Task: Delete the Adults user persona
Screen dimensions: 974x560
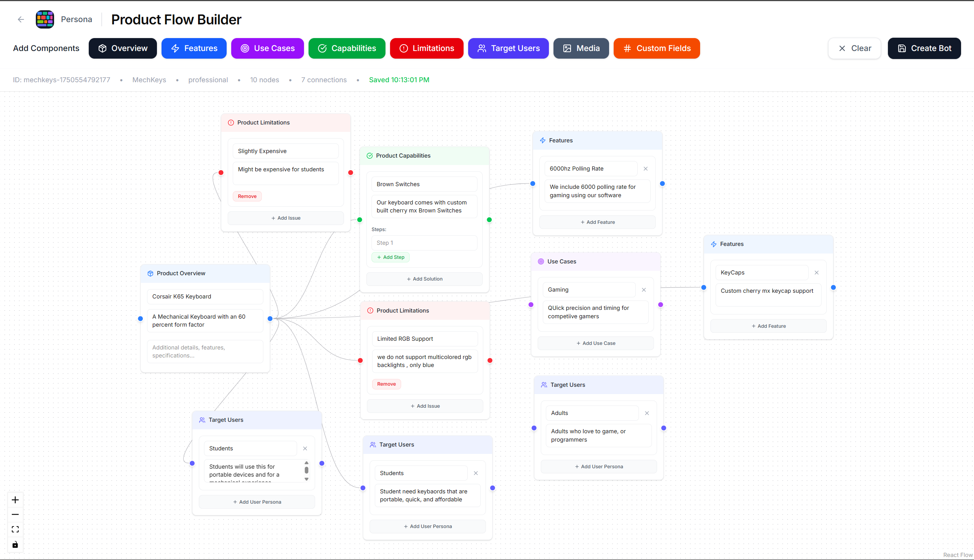Action: coord(646,413)
